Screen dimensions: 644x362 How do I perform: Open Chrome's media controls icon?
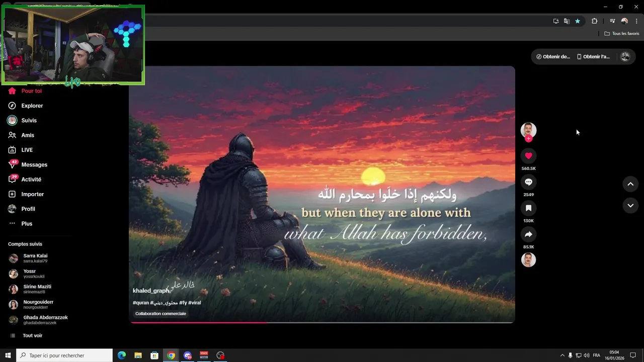point(612,21)
